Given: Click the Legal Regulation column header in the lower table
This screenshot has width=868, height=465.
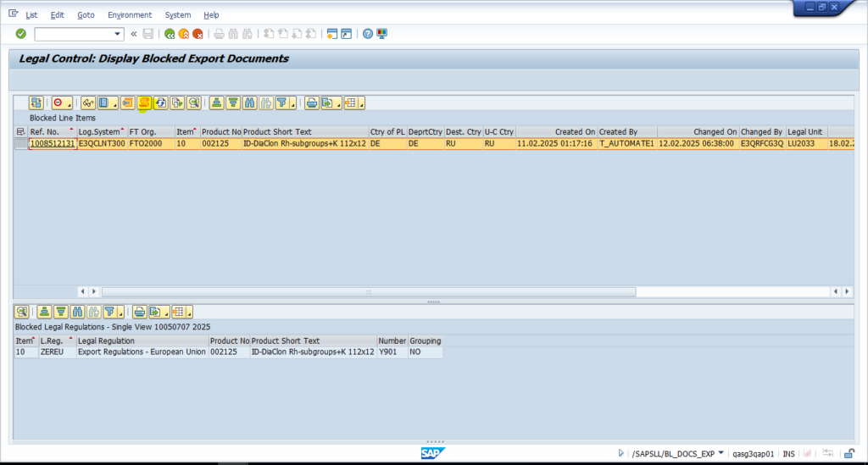Looking at the screenshot, I should coord(142,340).
